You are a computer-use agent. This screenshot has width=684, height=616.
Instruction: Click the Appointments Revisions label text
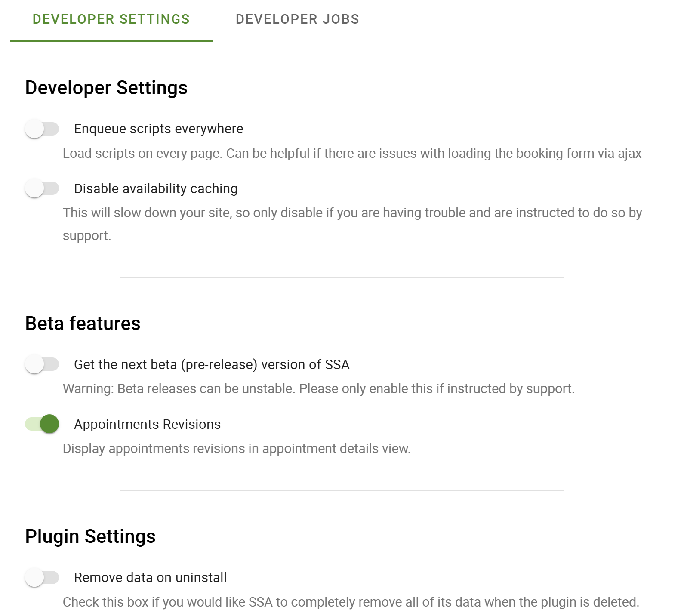coord(147,424)
